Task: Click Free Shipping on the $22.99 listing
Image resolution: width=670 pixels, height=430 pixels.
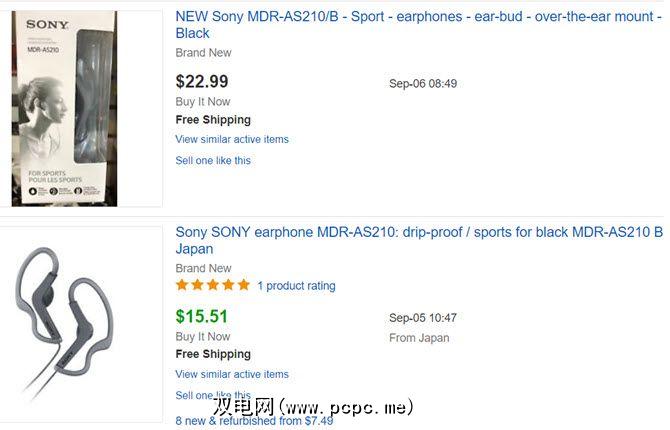Action: 213,120
